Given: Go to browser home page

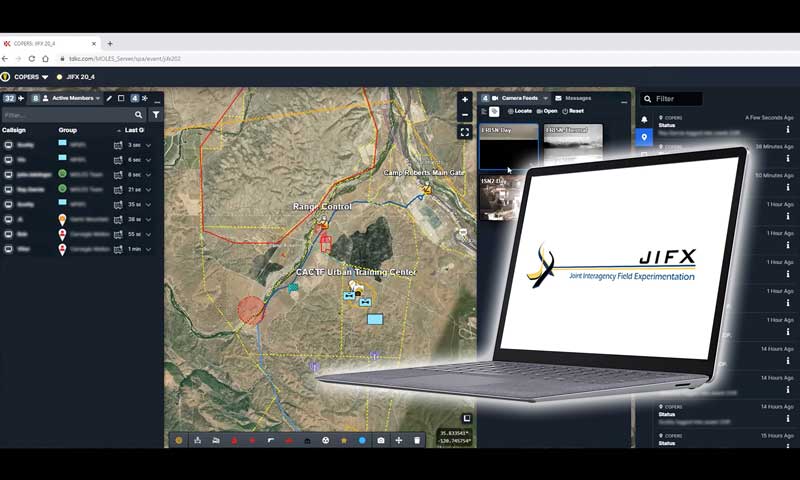Looking at the screenshot, I should (x=45, y=59).
